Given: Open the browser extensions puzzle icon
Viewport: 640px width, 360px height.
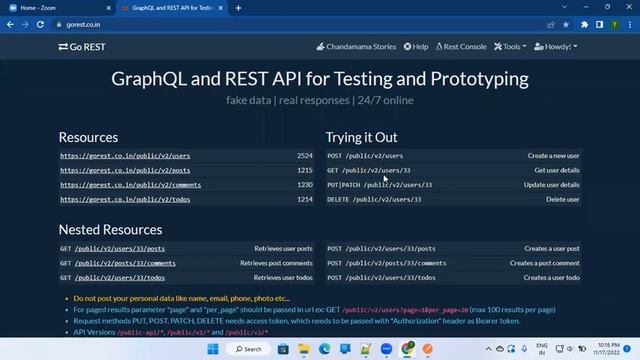Looking at the screenshot, I should tap(584, 24).
